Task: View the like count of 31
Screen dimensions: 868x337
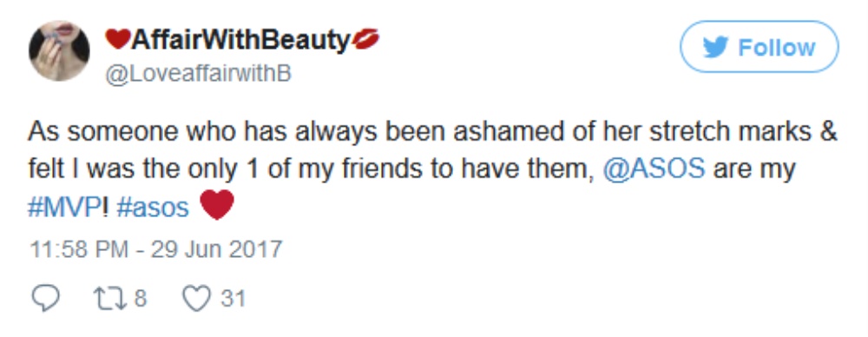Action: [x=233, y=300]
